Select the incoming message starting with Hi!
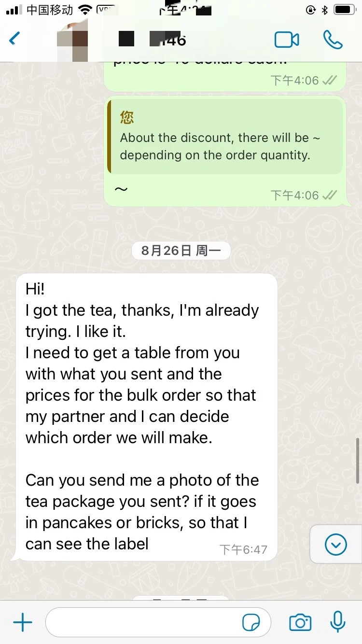Image resolution: width=362 pixels, height=644 pixels. [x=147, y=417]
